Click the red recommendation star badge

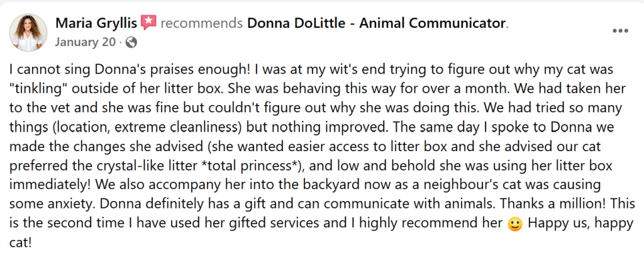148,23
